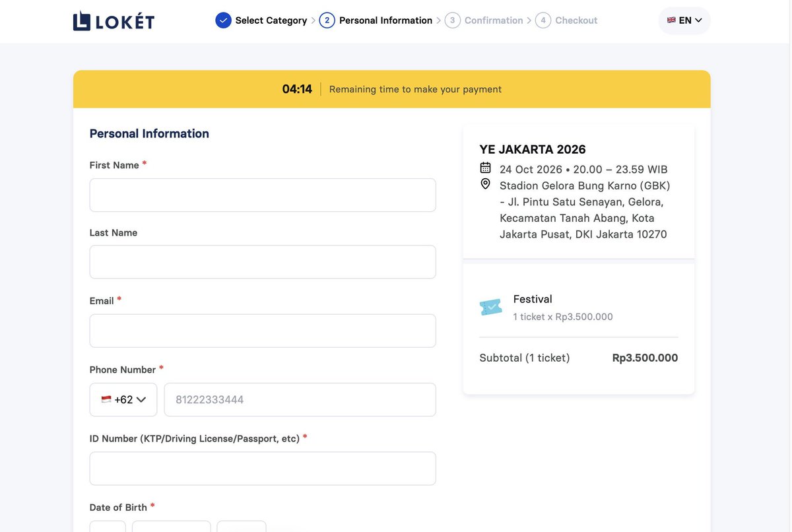Click 'Remaining time to make your payment' text
Viewport: 792px width, 532px height.
[415, 89]
